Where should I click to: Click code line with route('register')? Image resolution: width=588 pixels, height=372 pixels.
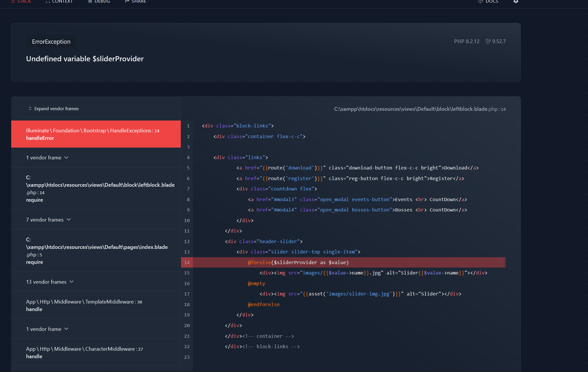(350, 178)
